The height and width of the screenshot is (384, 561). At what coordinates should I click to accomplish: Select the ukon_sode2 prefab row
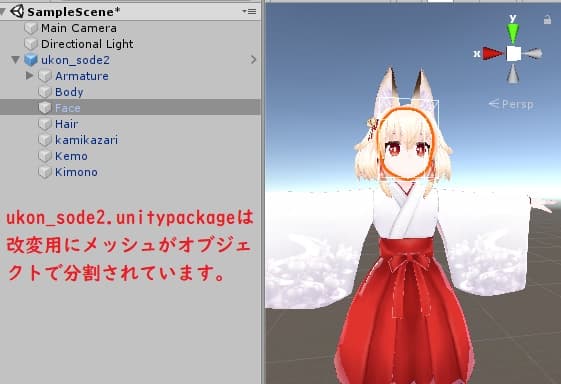pos(130,60)
